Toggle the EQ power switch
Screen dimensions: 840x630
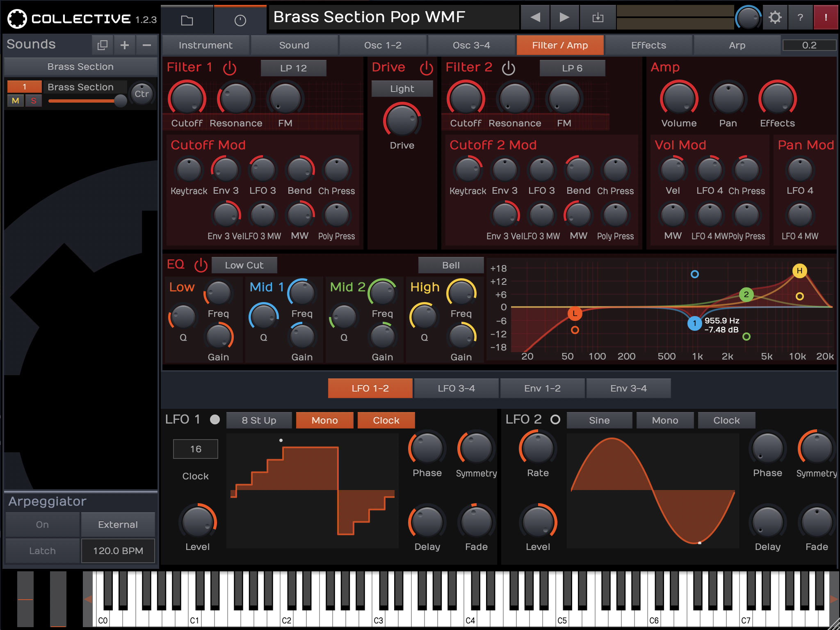pyautogui.click(x=201, y=265)
